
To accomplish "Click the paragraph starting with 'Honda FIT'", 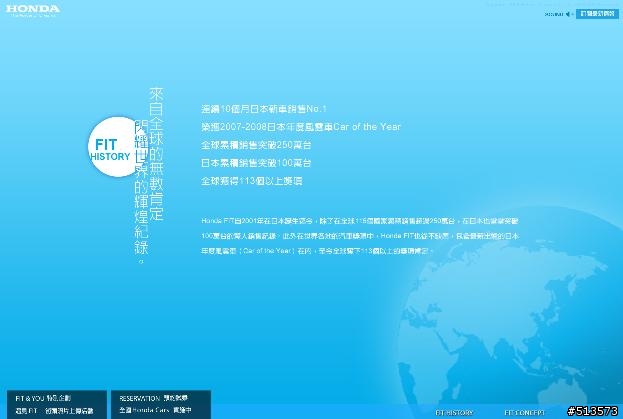I will (x=360, y=236).
